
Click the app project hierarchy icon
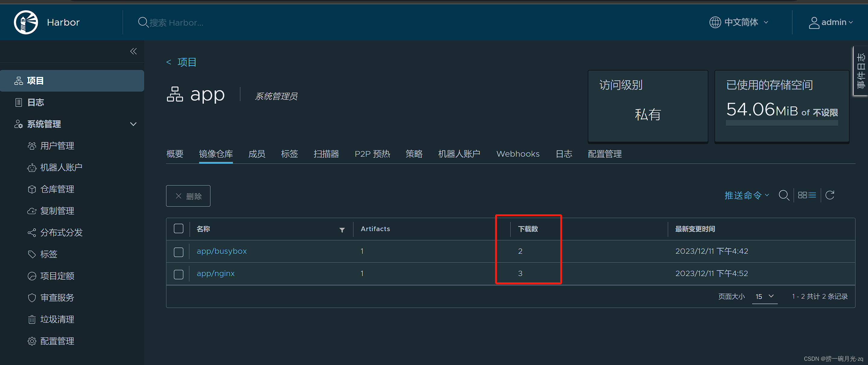coord(175,94)
